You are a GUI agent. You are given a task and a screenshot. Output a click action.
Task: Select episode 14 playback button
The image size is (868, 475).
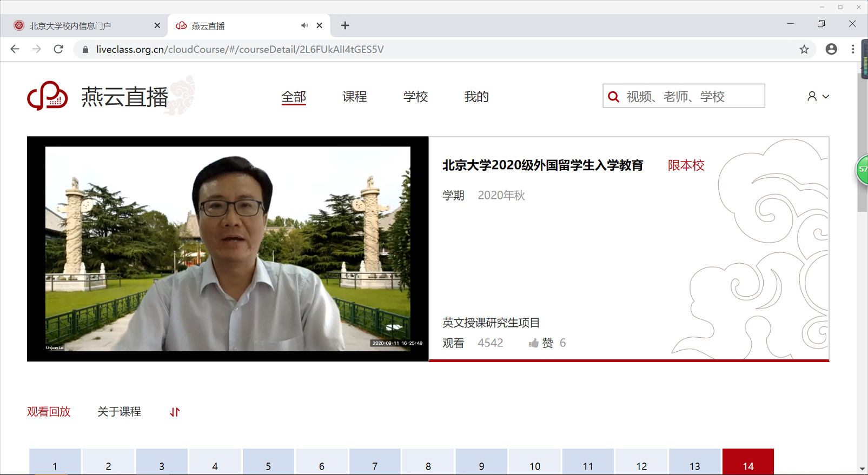[x=748, y=465]
